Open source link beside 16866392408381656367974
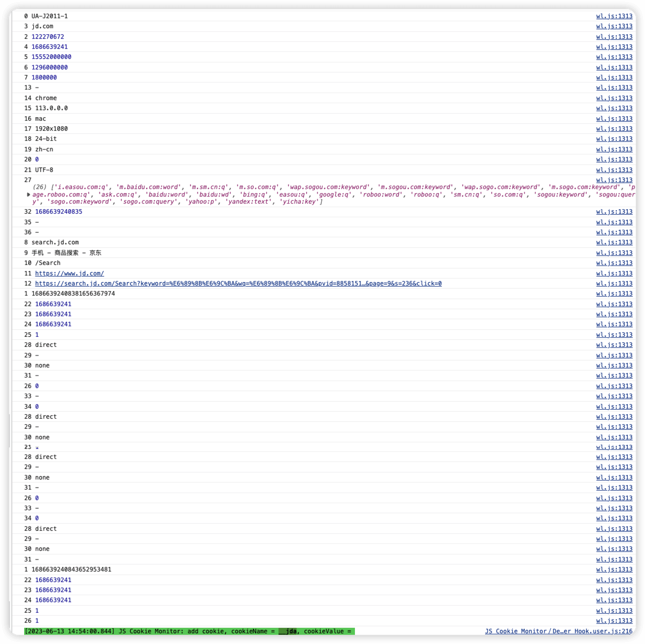This screenshot has height=644, width=645. coord(614,294)
